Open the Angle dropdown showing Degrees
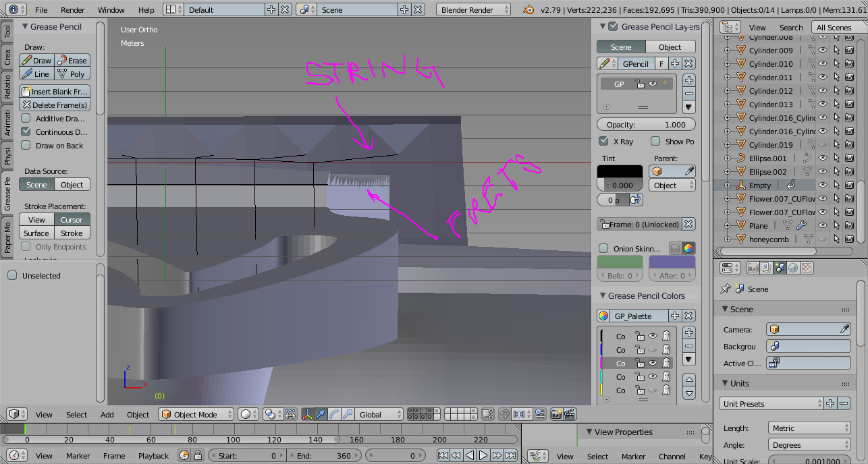Image resolution: width=868 pixels, height=464 pixels. pyautogui.click(x=809, y=445)
